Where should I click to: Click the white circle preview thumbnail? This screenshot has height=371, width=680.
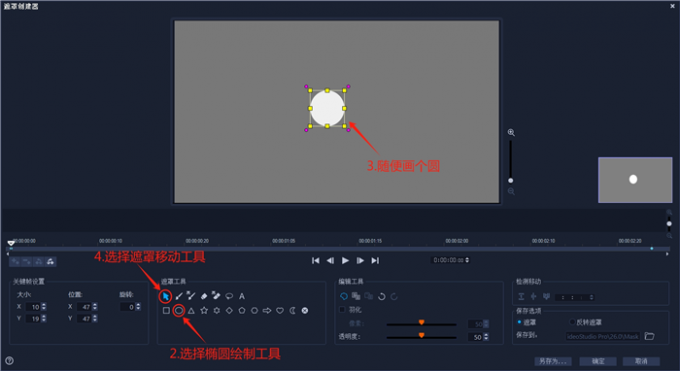click(x=635, y=180)
